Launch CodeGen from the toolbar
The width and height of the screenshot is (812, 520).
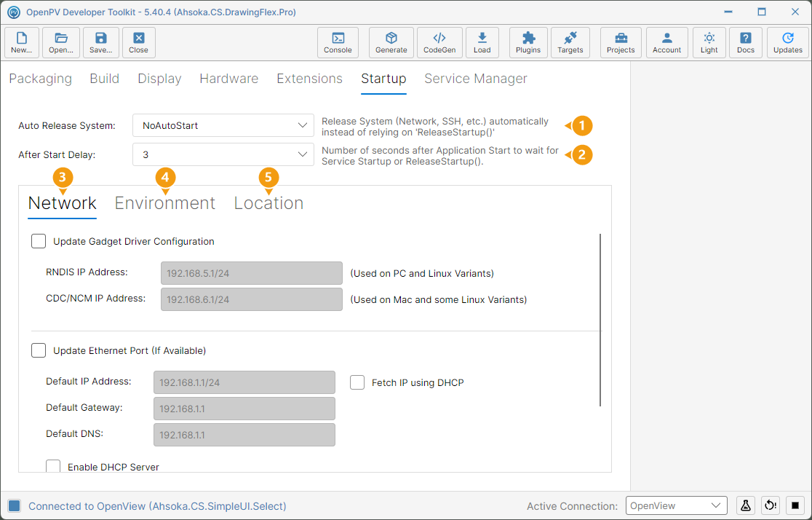point(439,42)
